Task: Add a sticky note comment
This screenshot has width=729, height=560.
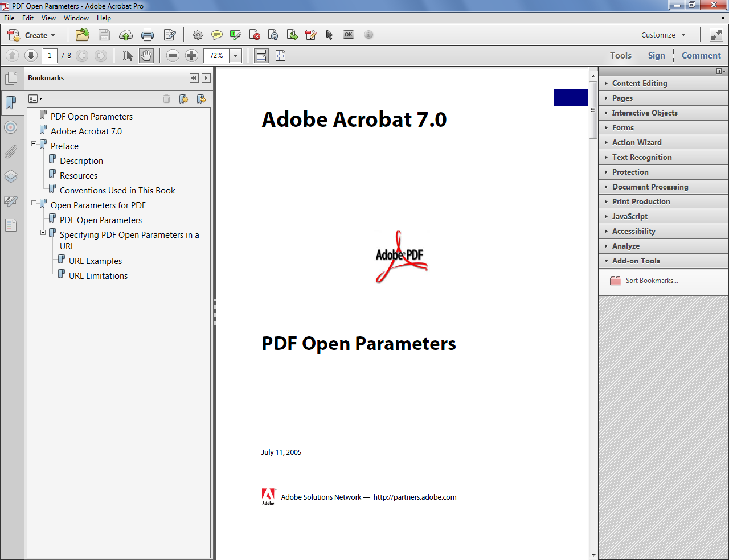Action: 217,35
